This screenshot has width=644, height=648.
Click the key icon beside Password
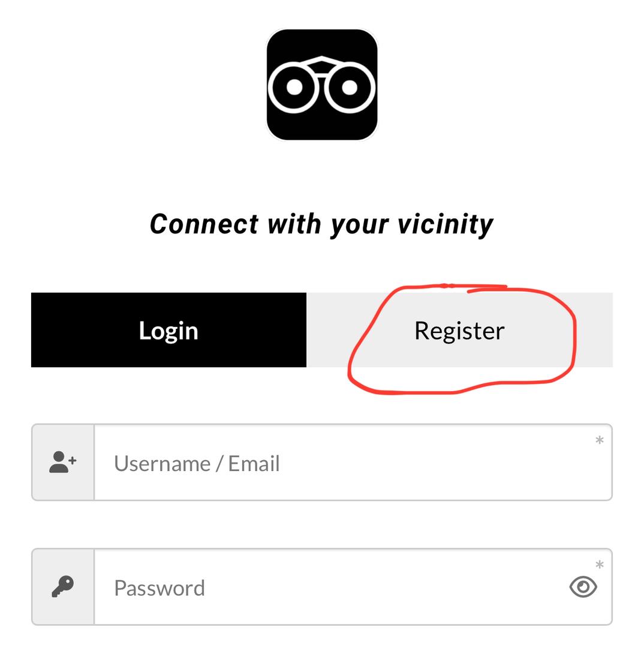[63, 586]
